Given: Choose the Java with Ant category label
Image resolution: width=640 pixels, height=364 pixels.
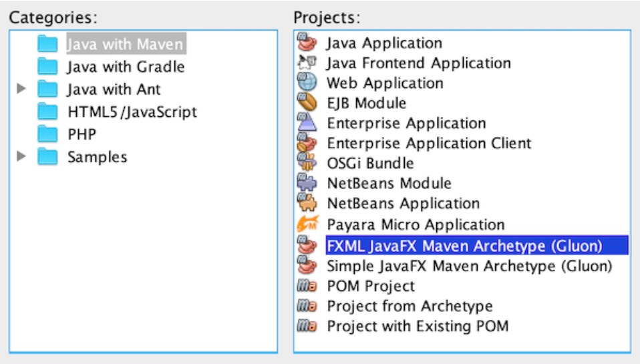Looking at the screenshot, I should [x=114, y=89].
